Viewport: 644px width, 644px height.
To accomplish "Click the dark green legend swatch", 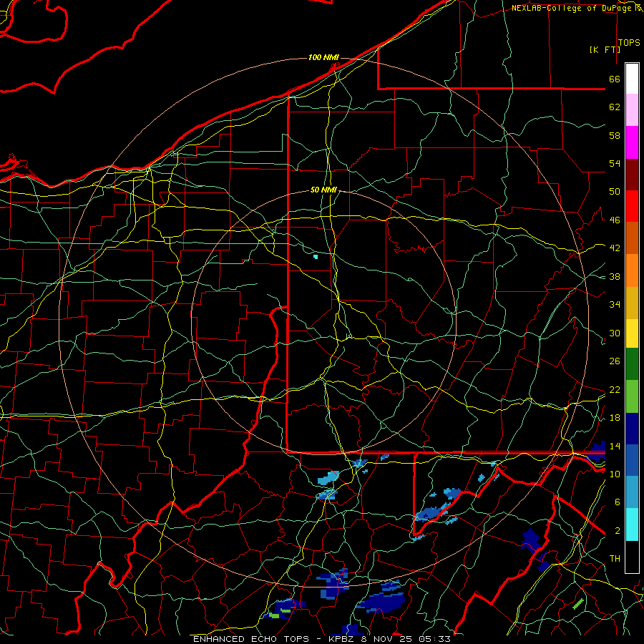I will click(x=632, y=364).
